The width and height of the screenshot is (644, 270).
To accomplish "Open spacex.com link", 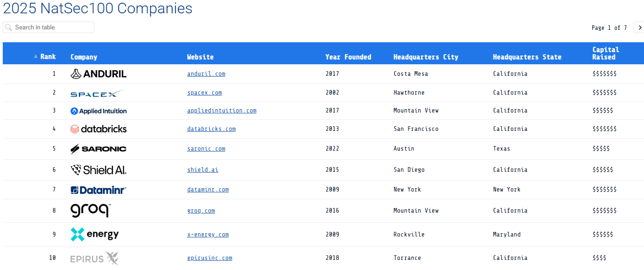I will [204, 93].
